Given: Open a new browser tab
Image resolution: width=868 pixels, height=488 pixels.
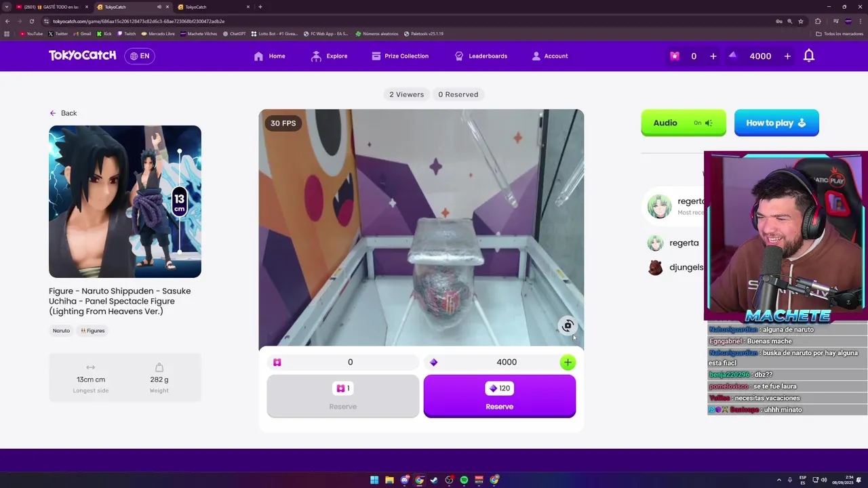Looking at the screenshot, I should (x=260, y=7).
